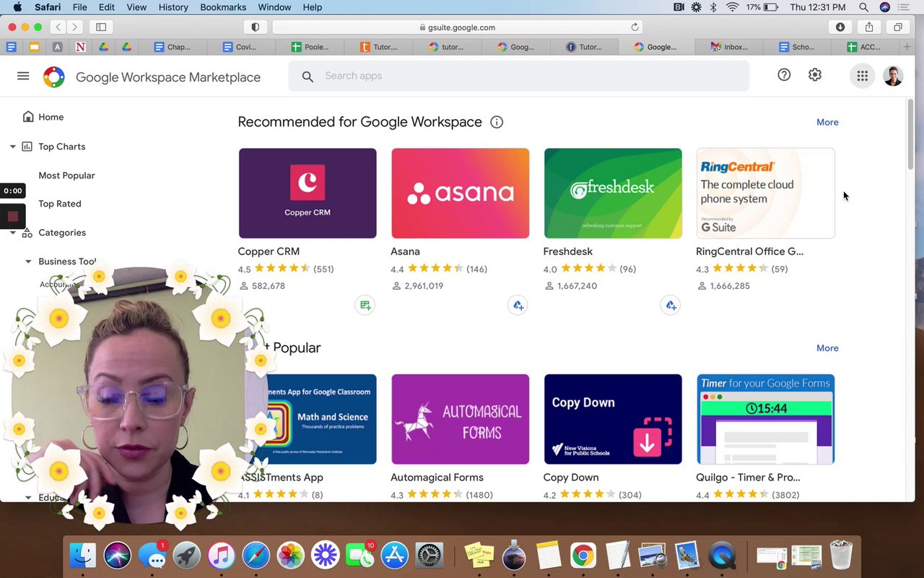Collapse the Categories section arrow
This screenshot has height=578, width=924.
click(x=12, y=233)
